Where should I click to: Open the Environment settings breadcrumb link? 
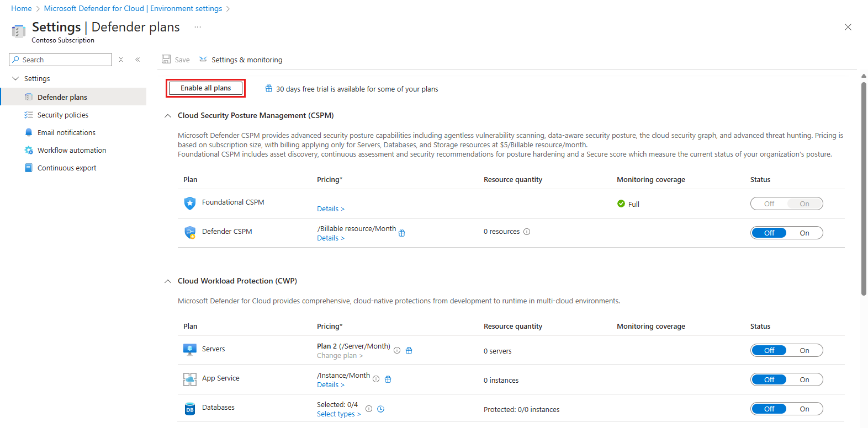pyautogui.click(x=133, y=8)
